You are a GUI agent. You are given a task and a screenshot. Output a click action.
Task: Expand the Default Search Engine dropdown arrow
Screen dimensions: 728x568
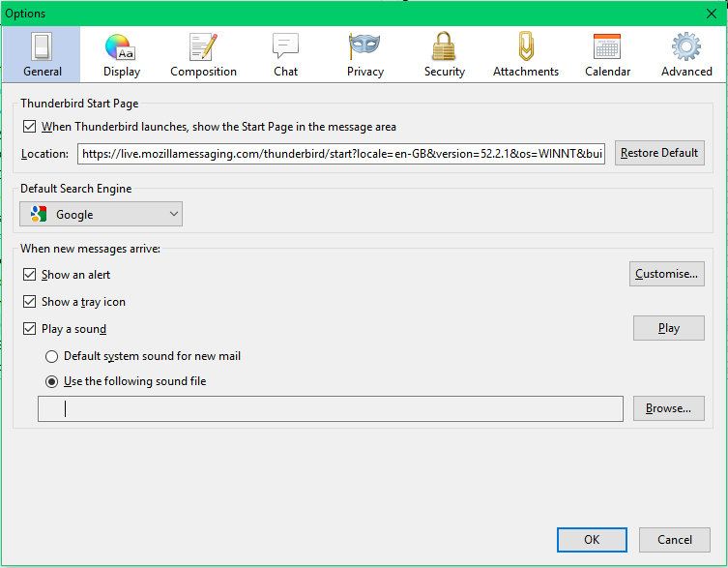(x=174, y=214)
